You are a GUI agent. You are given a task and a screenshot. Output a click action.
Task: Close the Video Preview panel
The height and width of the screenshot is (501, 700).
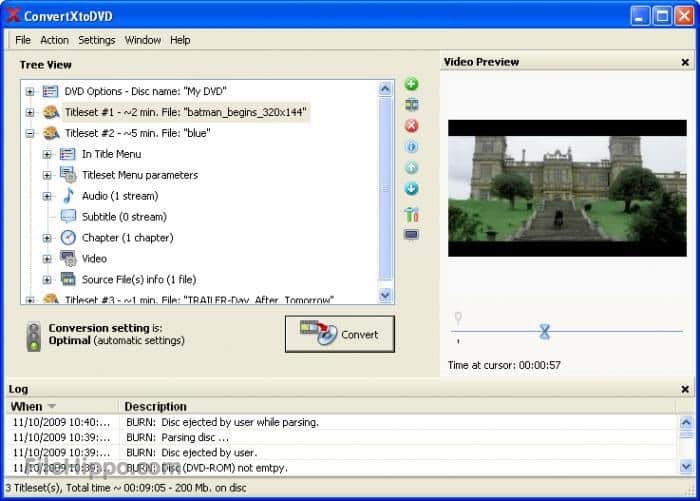coord(685,63)
